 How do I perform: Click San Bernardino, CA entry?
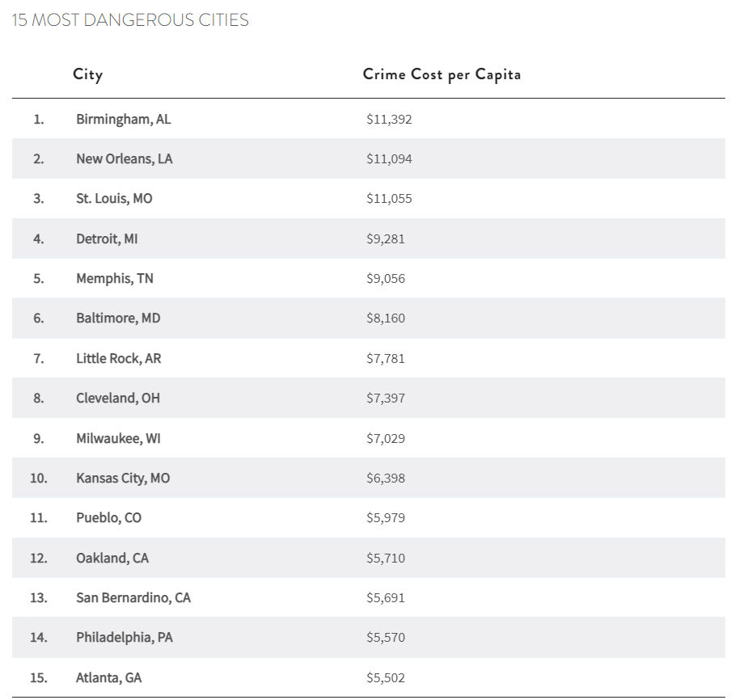133,598
